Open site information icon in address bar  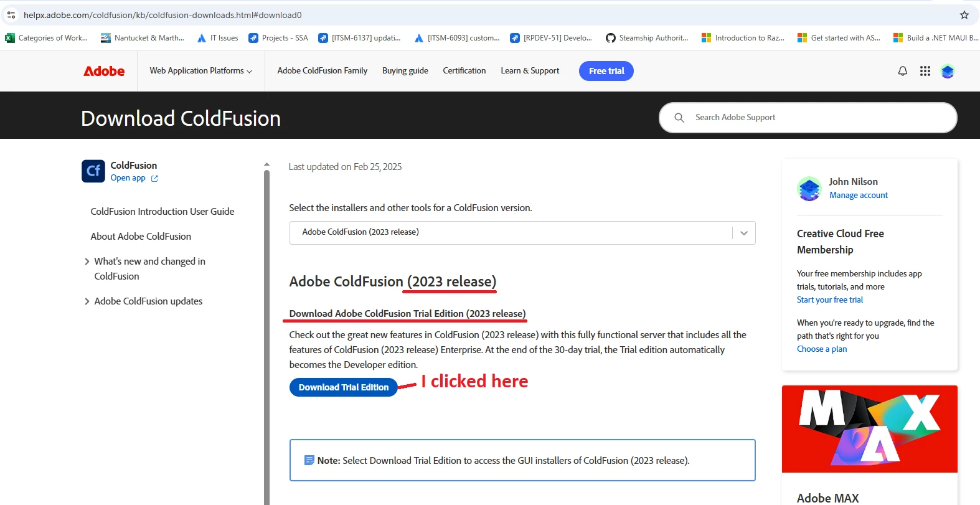[11, 15]
